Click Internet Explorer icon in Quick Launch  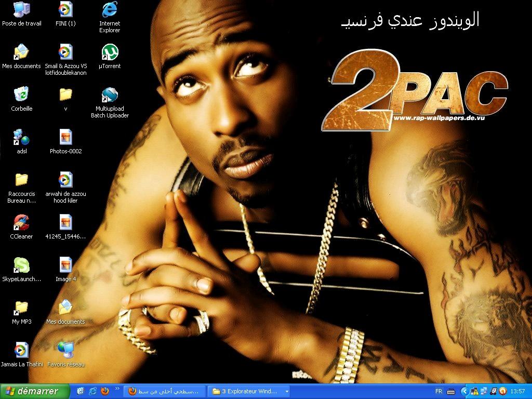point(92,391)
